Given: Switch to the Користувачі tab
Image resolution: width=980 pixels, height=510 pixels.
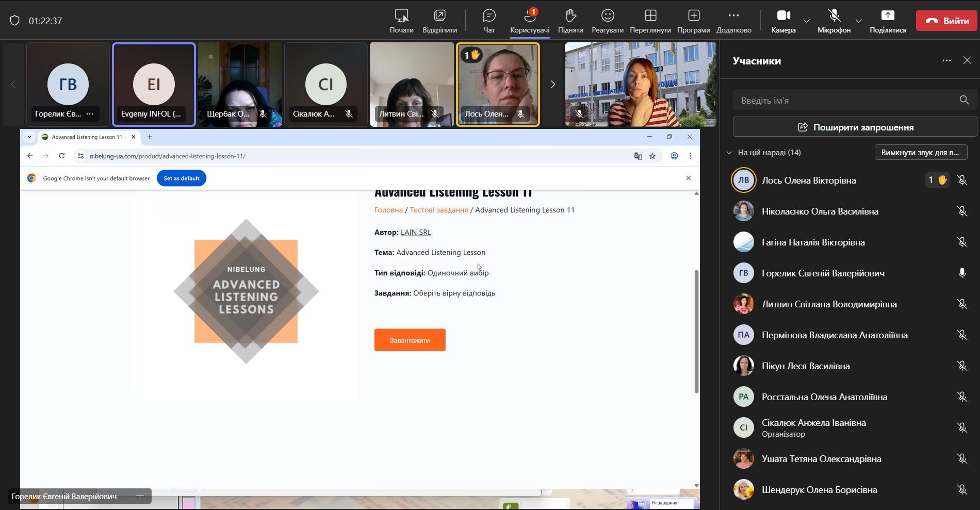Looking at the screenshot, I should pyautogui.click(x=530, y=21).
